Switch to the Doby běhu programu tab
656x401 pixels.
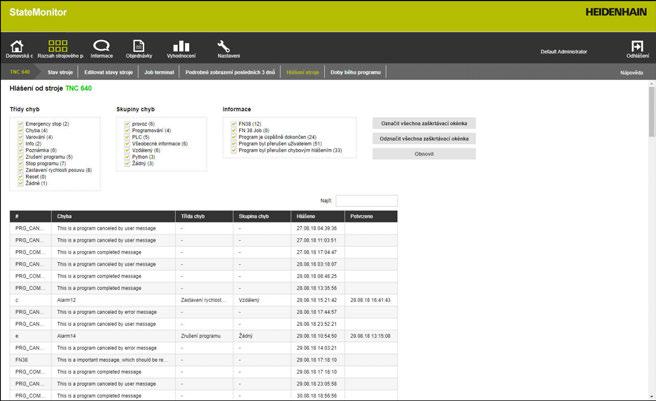coord(355,72)
